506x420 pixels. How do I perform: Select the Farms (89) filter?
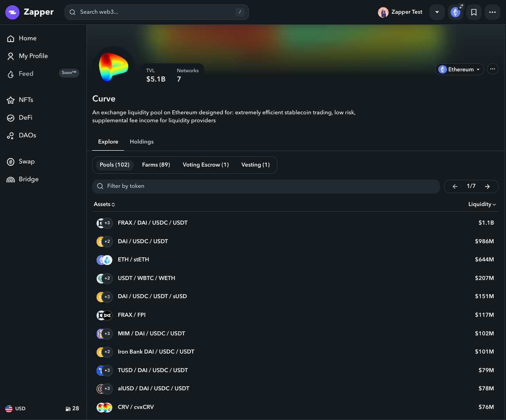156,165
